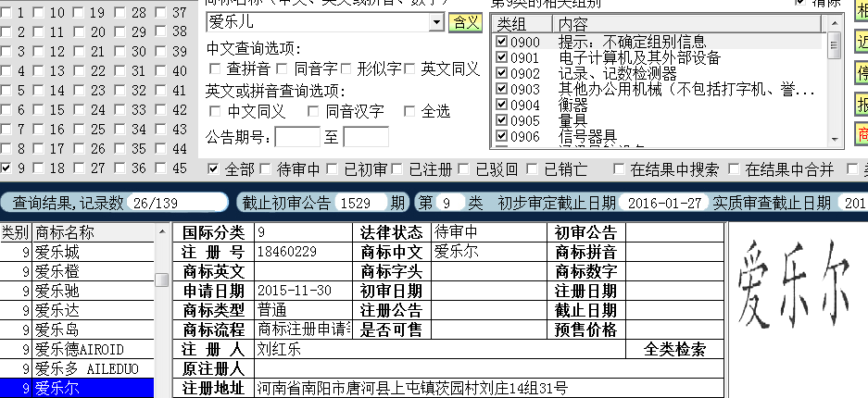Screen dimensions: 868x398
Task: Click the 截止初审公告 1529 field
Action: [x=362, y=203]
